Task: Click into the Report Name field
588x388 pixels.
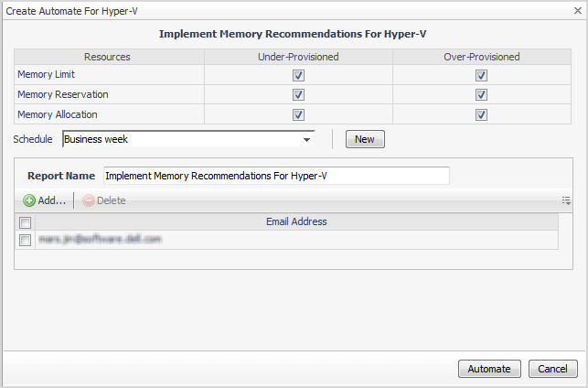Action: pos(275,175)
